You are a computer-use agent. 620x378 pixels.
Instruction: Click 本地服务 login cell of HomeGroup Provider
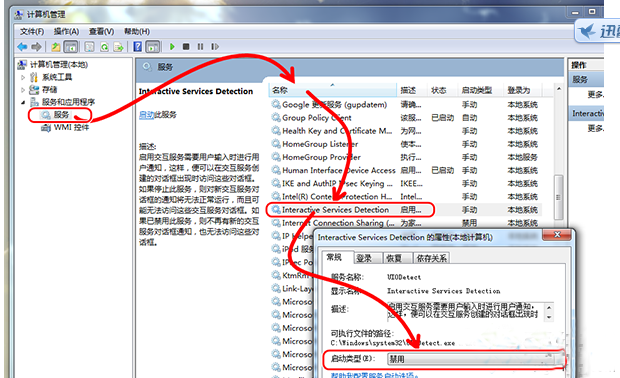tap(522, 157)
